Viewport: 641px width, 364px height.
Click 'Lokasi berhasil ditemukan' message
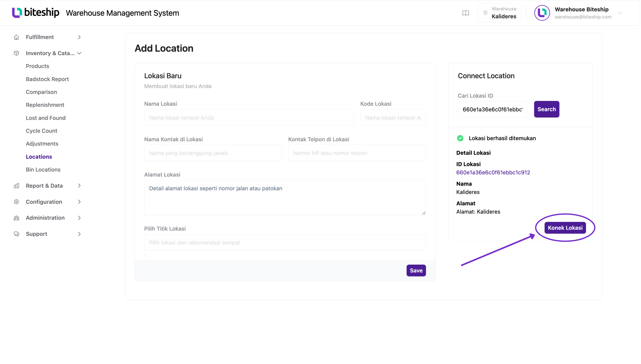[x=502, y=138]
